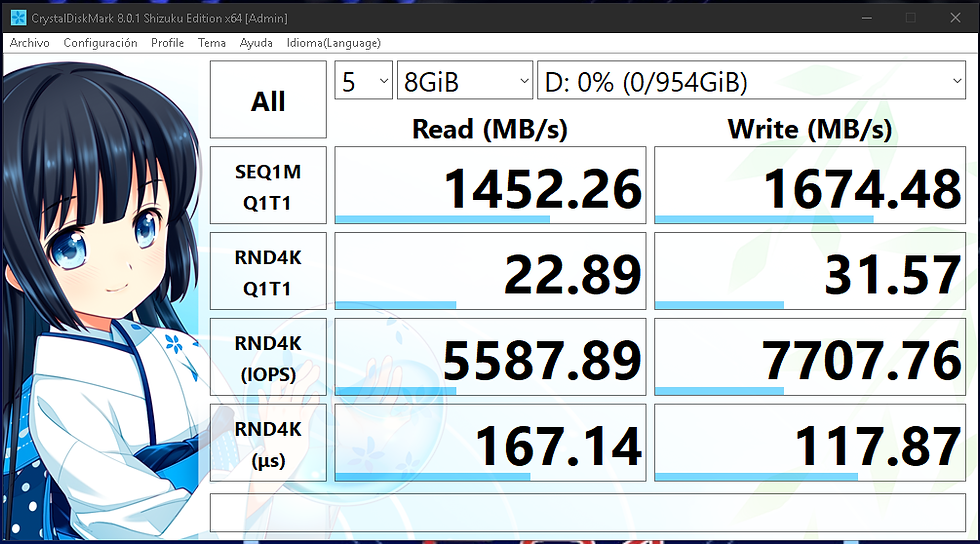Run the RND4K Q1T1 test
The image size is (980, 544).
pos(268,271)
